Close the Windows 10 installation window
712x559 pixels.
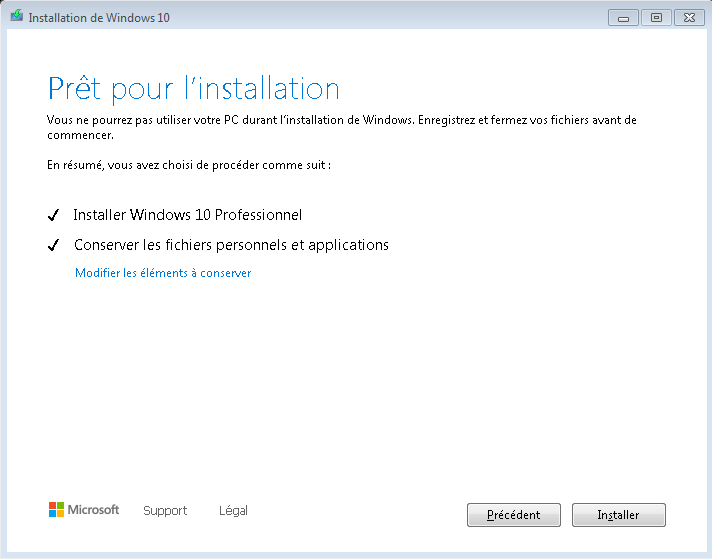689,18
